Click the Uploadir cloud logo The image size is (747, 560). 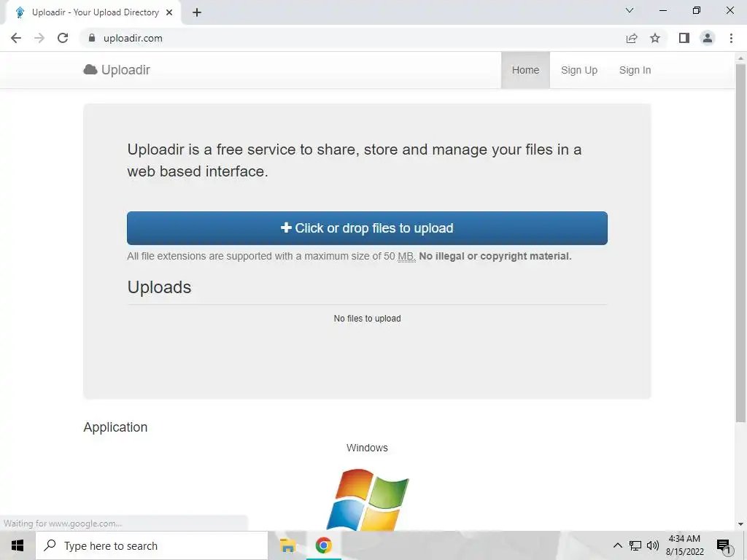[90, 69]
